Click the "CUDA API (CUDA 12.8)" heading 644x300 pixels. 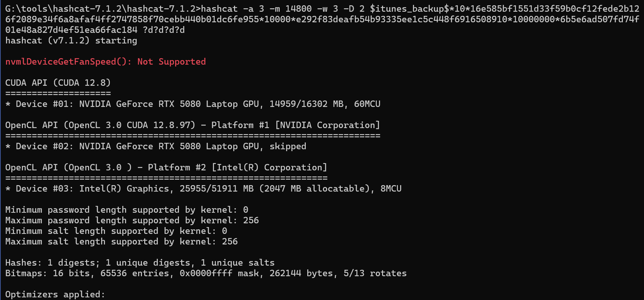click(58, 83)
